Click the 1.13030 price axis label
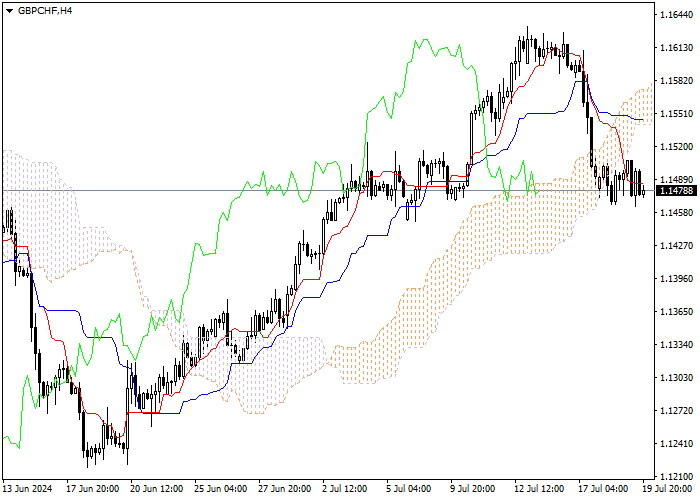Viewport: 700px width, 500px height. [676, 378]
